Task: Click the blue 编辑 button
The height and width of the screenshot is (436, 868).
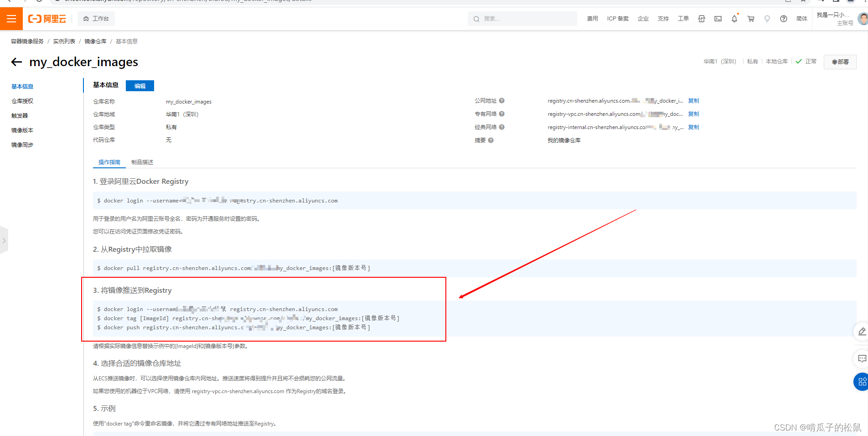Action: pos(140,86)
